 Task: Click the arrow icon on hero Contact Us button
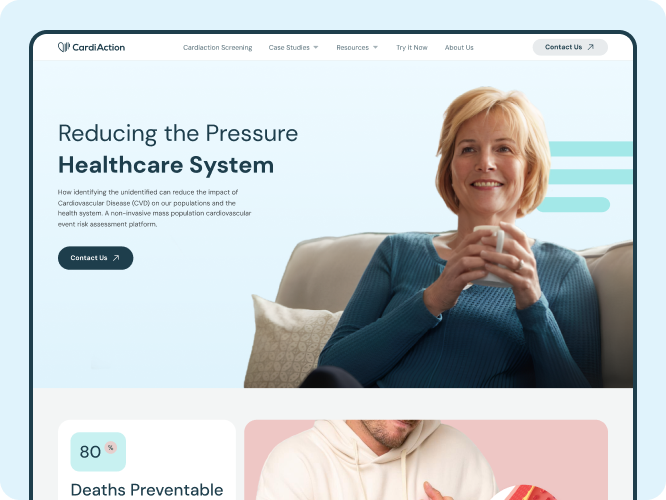pyautogui.click(x=116, y=258)
